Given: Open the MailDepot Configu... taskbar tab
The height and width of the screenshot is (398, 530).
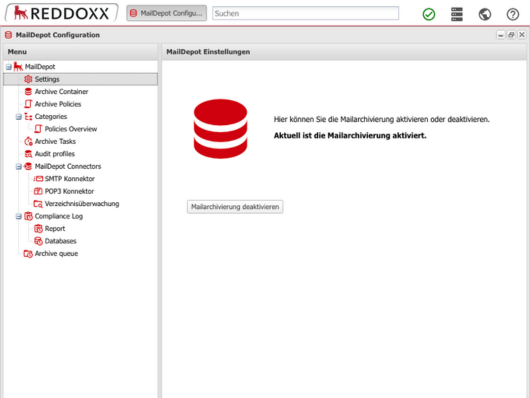Looking at the screenshot, I should coord(166,13).
